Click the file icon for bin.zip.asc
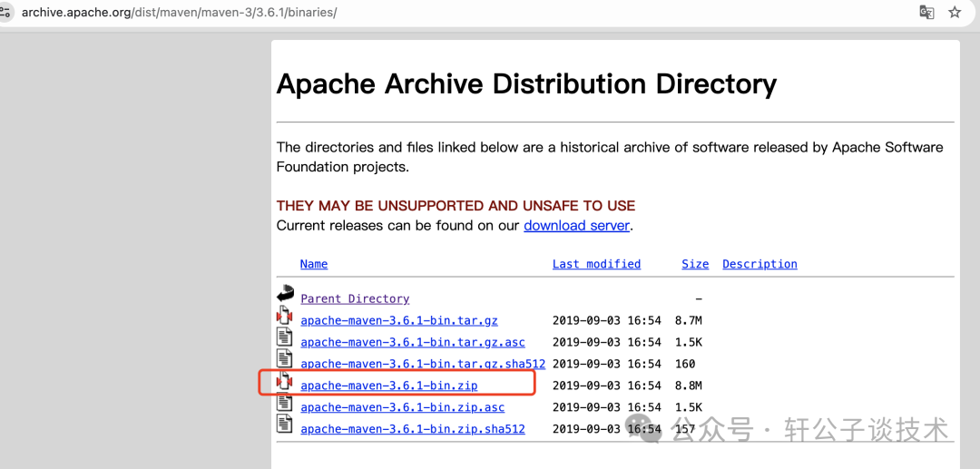This screenshot has height=469, width=980. pos(285,402)
